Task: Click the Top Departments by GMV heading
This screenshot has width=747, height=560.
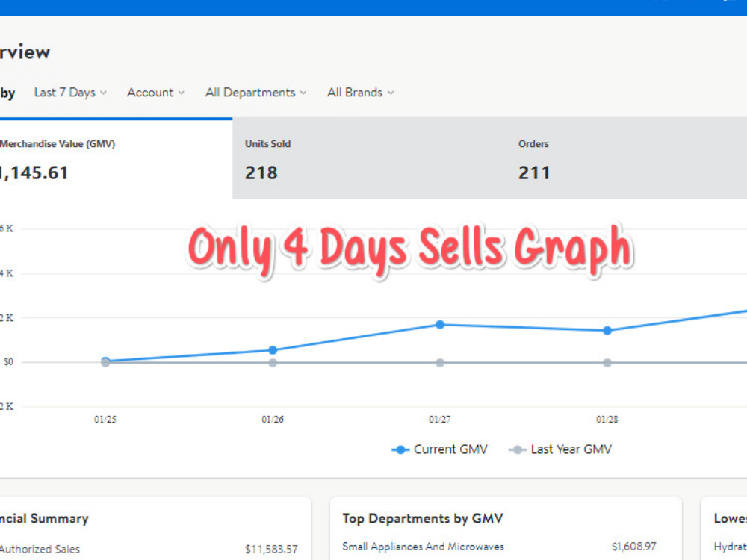Action: 423,519
